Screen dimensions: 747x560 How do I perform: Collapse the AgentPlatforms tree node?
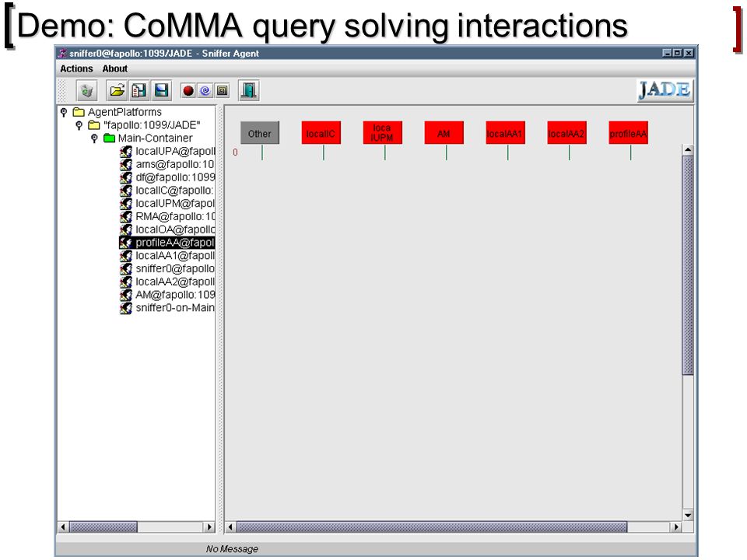[64, 112]
